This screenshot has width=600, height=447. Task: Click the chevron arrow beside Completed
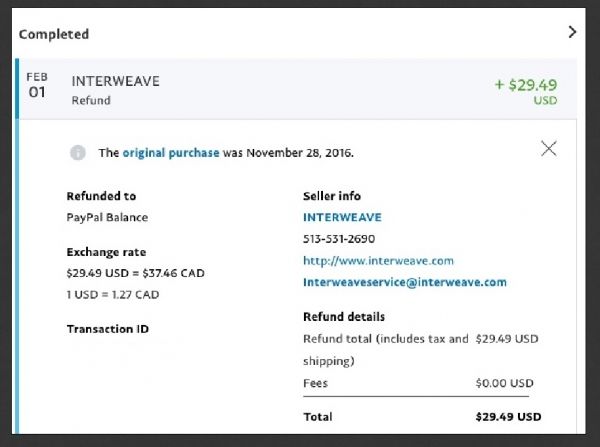(572, 32)
